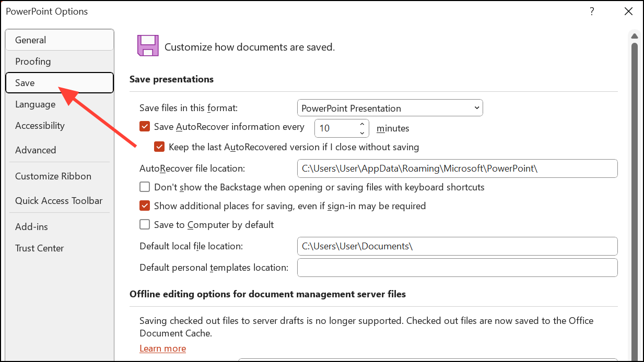This screenshot has height=362, width=644.
Task: Click the Default personal templates location field
Action: tap(457, 267)
